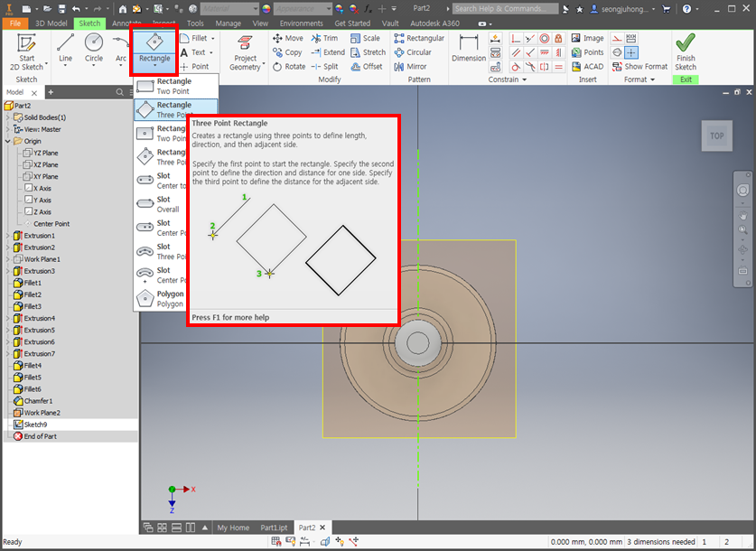This screenshot has width=756, height=551.
Task: Click Finish Sketch checkmark
Action: [x=686, y=42]
